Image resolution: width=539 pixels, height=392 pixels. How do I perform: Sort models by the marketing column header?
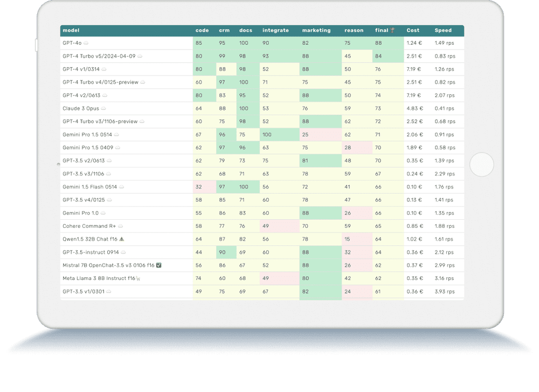coord(316,30)
